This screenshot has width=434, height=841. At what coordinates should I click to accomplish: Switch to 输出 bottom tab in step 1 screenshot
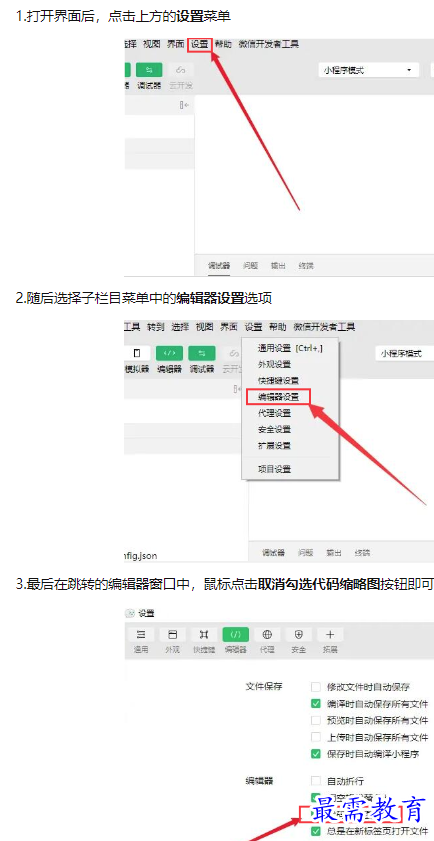click(278, 265)
